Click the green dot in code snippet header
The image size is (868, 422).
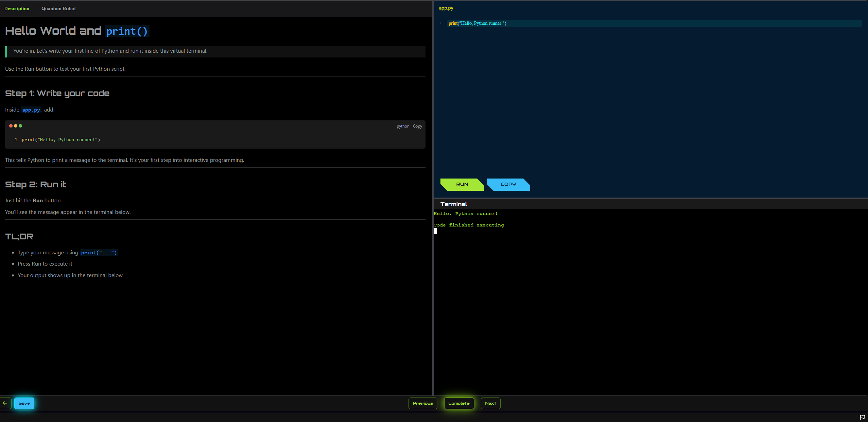pyautogui.click(x=20, y=126)
